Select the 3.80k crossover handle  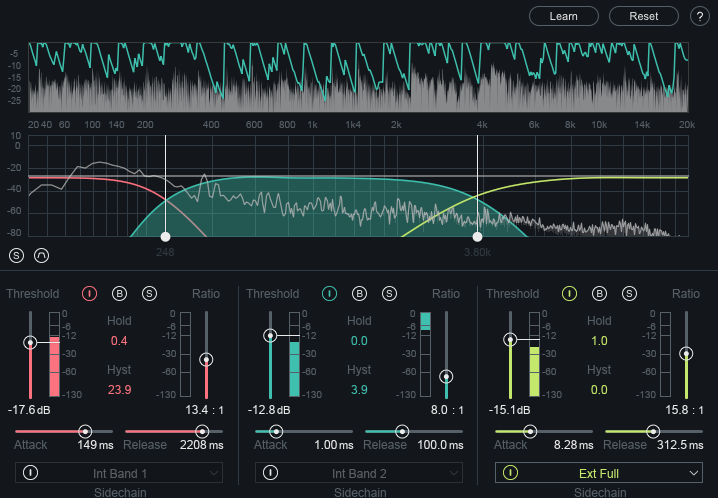click(478, 237)
